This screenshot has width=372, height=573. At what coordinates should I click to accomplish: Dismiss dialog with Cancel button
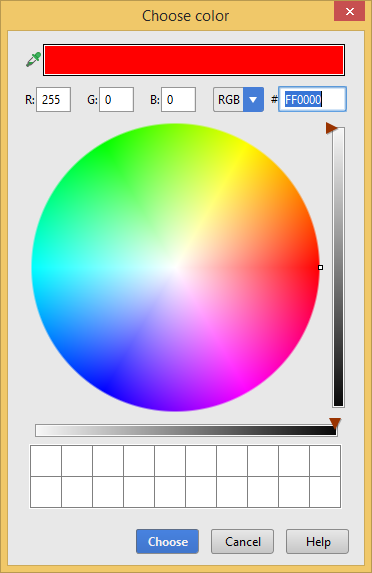pyautogui.click(x=242, y=541)
